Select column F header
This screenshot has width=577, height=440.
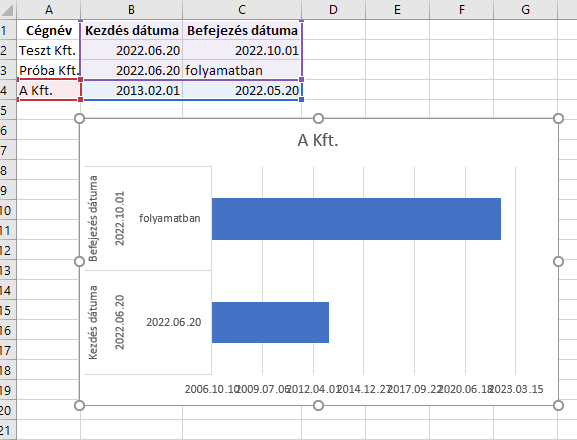(461, 9)
